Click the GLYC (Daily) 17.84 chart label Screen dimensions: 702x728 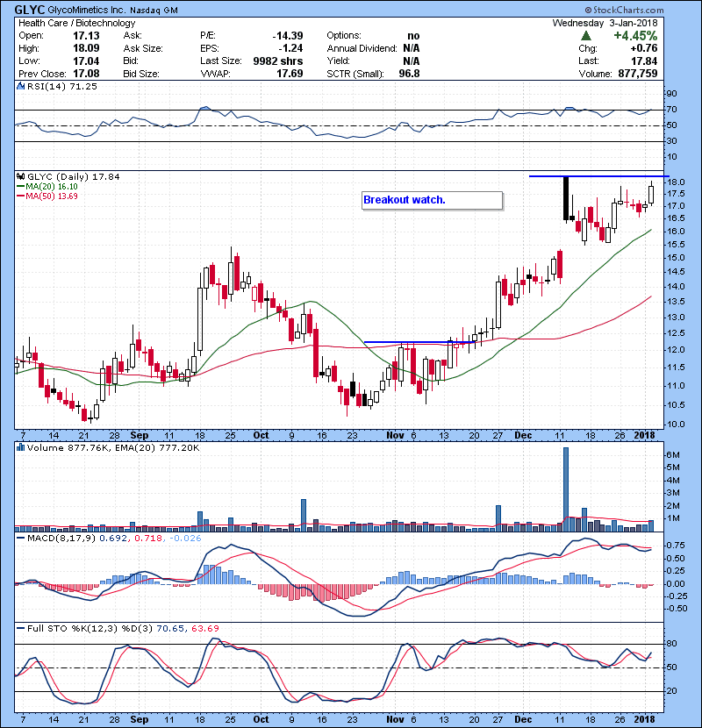click(x=74, y=177)
